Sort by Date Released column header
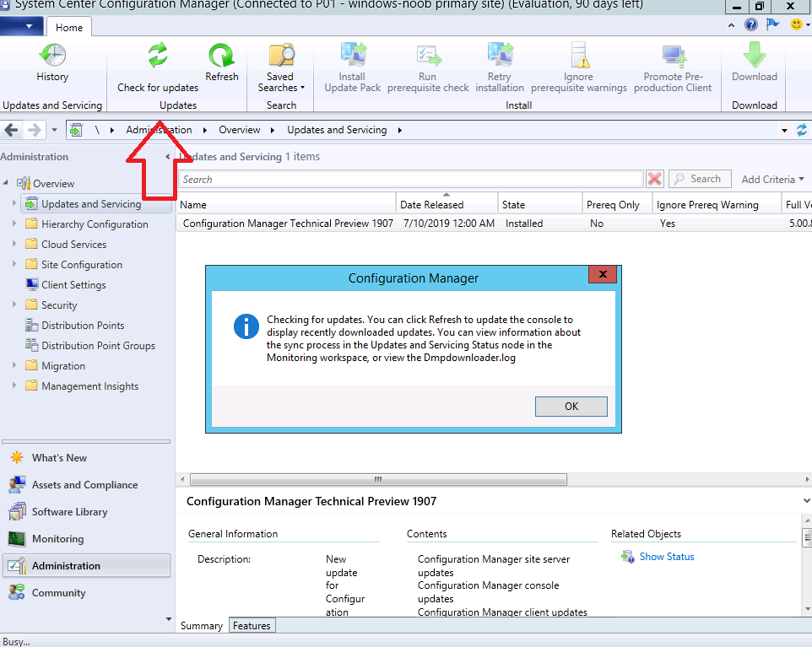Screen dimensions: 812x647 pyautogui.click(x=447, y=204)
